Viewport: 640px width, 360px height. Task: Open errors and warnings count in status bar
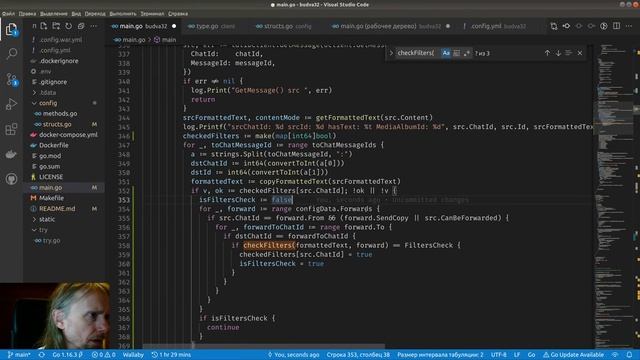(104, 355)
